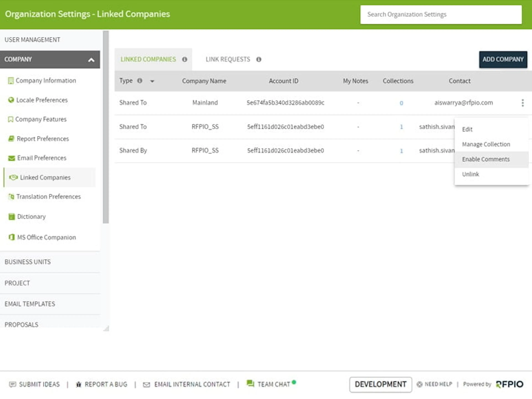Image resolution: width=532 pixels, height=399 pixels.
Task: Open Company Information settings
Action: click(46, 81)
